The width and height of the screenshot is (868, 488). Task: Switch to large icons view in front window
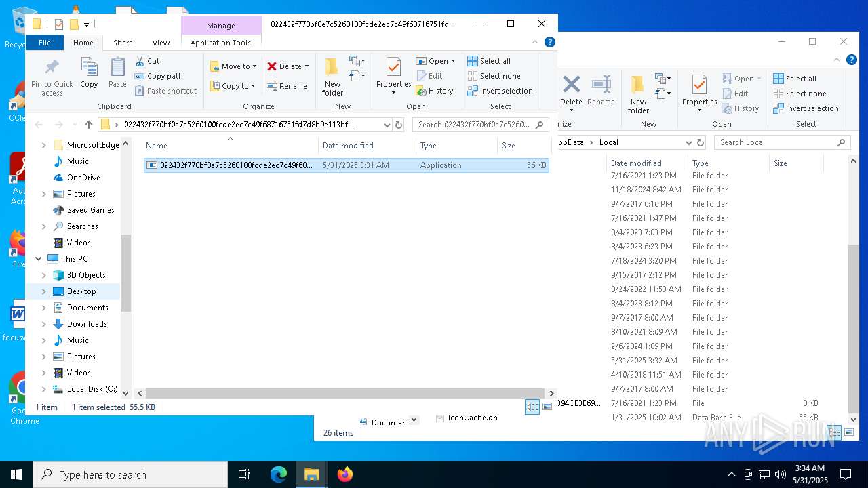coord(547,407)
